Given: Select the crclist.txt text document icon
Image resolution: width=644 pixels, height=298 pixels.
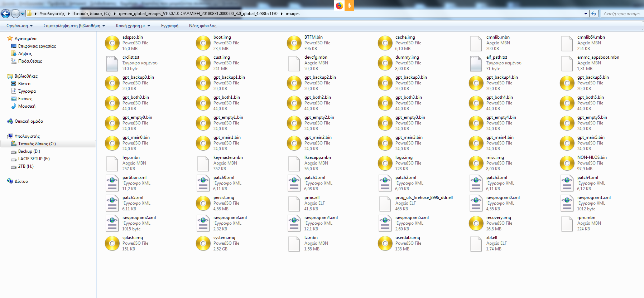Looking at the screenshot, I should click(x=112, y=63).
